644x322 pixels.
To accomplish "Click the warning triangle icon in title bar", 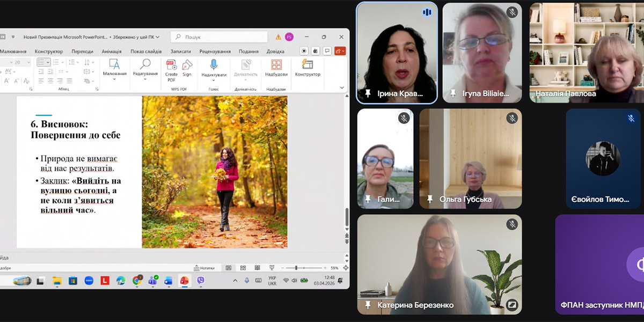I will pos(278,37).
